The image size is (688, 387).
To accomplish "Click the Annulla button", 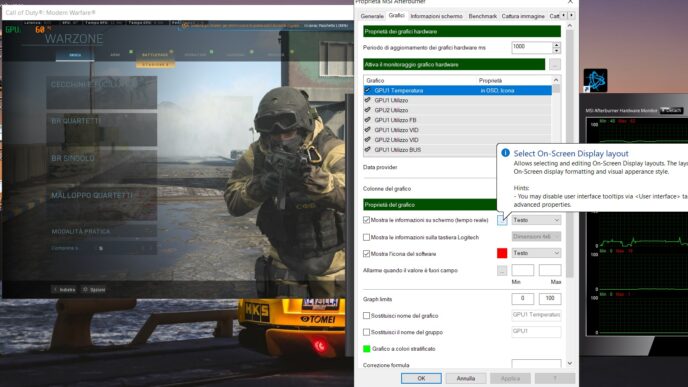I will (x=466, y=378).
